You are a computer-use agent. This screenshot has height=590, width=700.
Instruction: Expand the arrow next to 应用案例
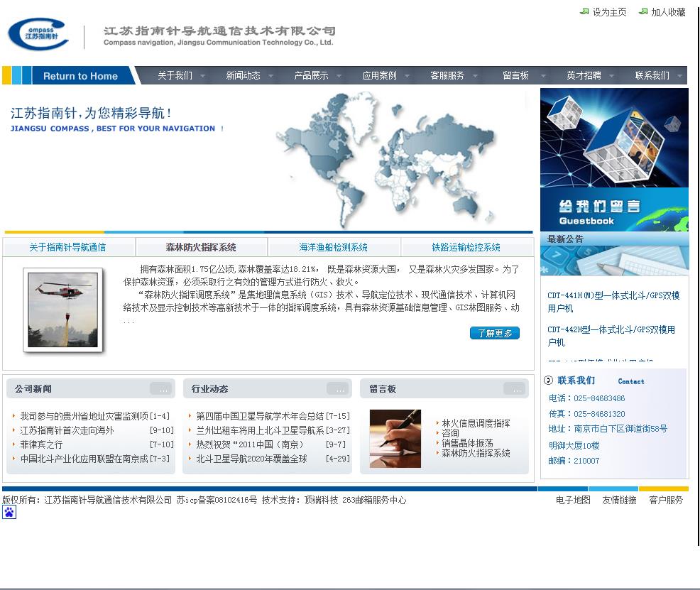[407, 76]
